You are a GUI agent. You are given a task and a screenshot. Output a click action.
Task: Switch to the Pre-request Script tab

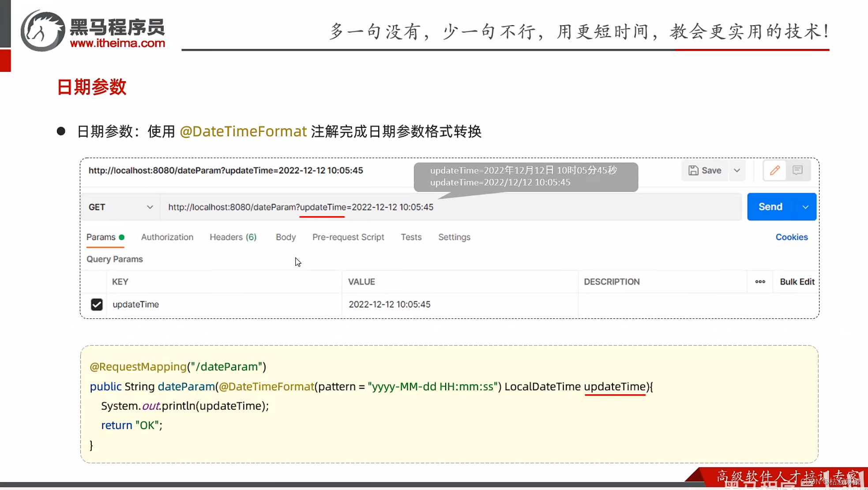348,237
